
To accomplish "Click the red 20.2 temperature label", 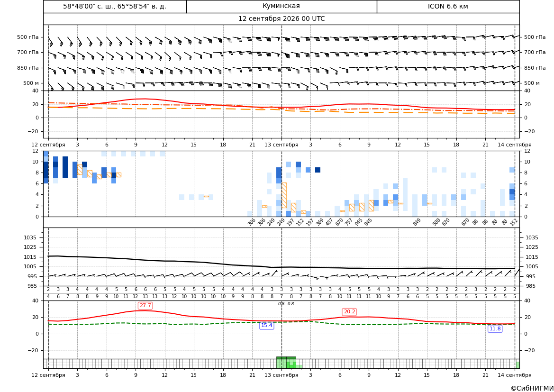I will click(x=349, y=312).
